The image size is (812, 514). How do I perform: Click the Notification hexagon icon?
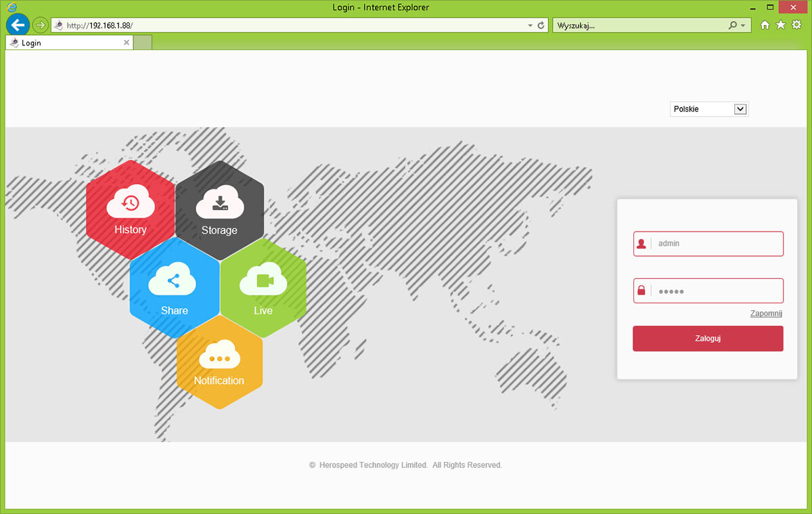pyautogui.click(x=219, y=362)
